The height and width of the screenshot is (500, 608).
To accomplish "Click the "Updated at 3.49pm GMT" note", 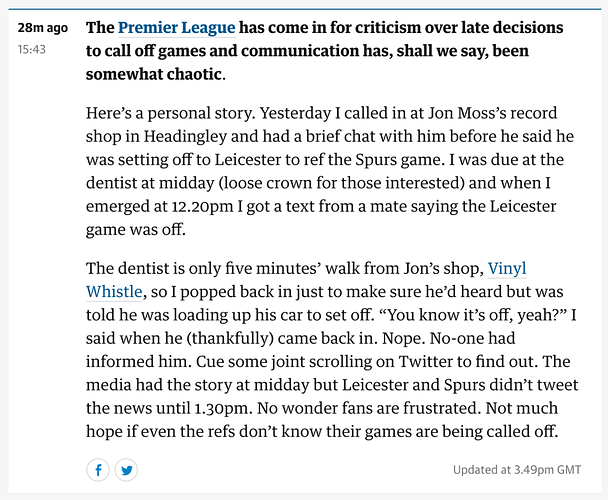I will 516,470.
